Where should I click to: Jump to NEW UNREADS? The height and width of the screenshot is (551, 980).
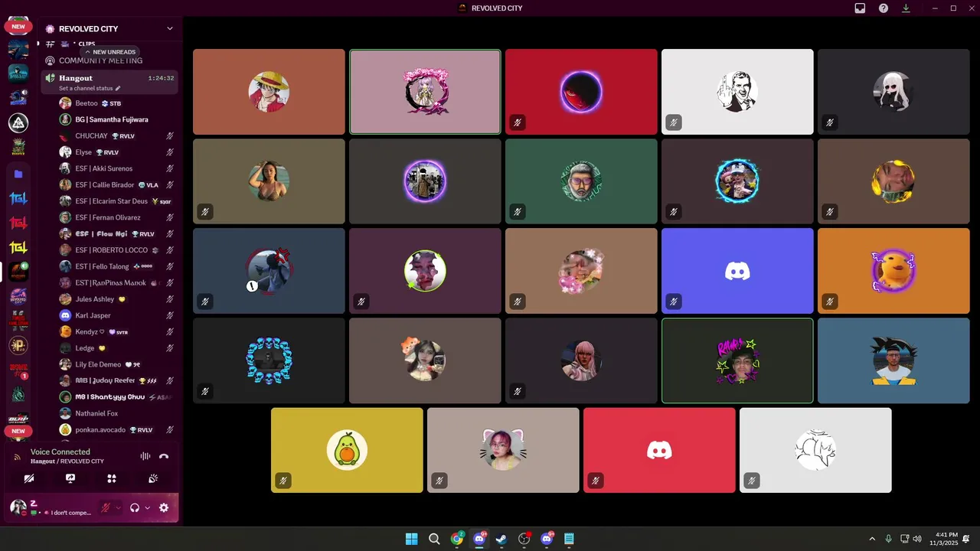pos(110,52)
